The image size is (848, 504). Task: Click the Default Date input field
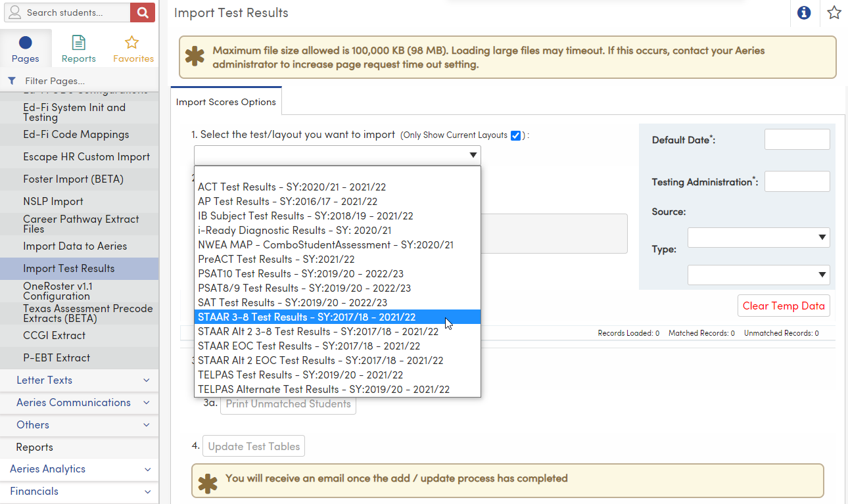[797, 139]
